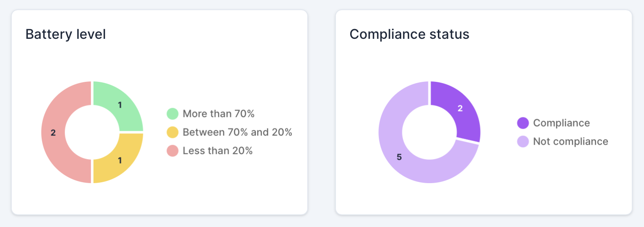Click the center hole of battery donut
Image resolution: width=644 pixels, height=227 pixels.
pos(92,132)
